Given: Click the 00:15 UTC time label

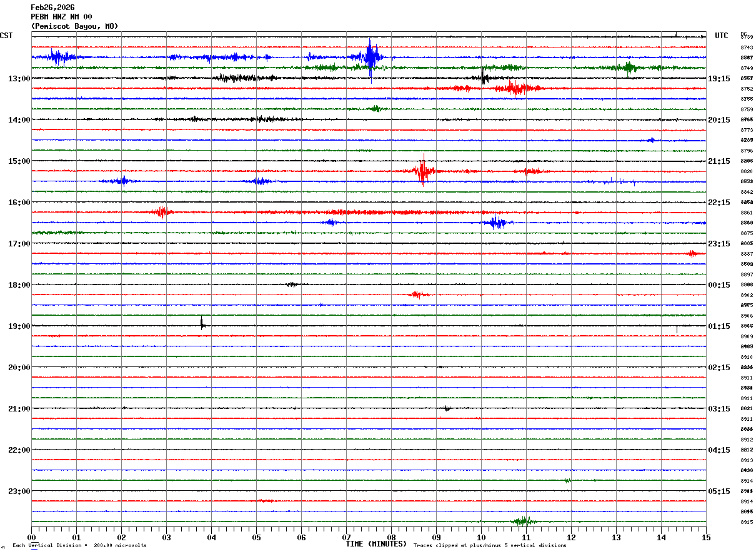Looking at the screenshot, I should (719, 285).
